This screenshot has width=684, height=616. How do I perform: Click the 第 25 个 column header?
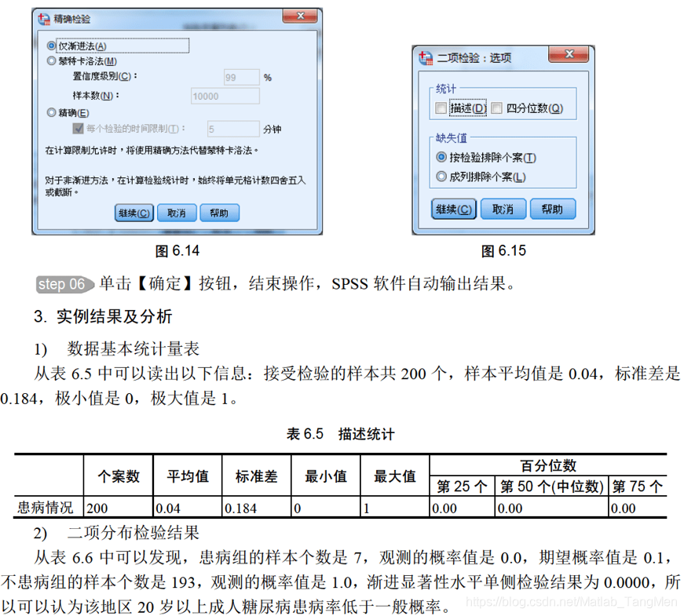(x=462, y=487)
